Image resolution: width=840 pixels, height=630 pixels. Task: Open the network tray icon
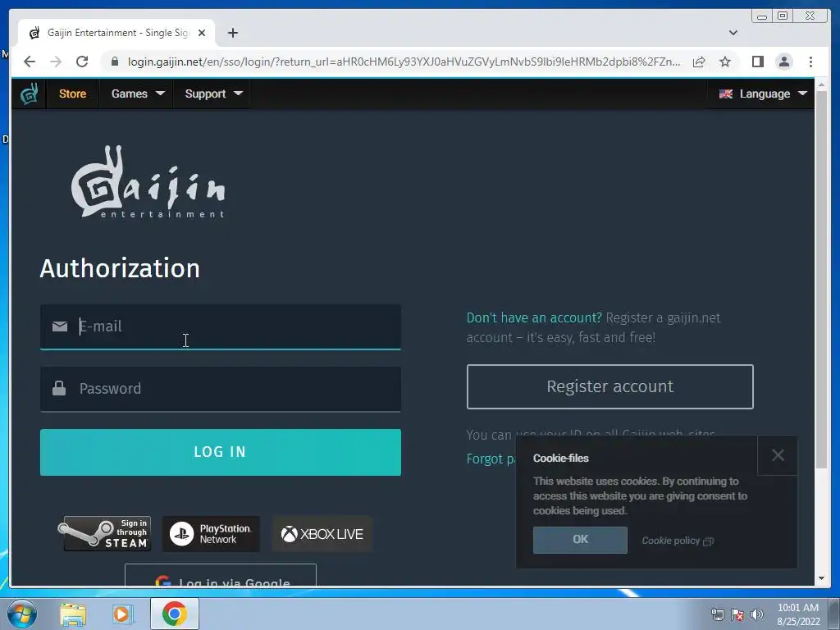[717, 614]
